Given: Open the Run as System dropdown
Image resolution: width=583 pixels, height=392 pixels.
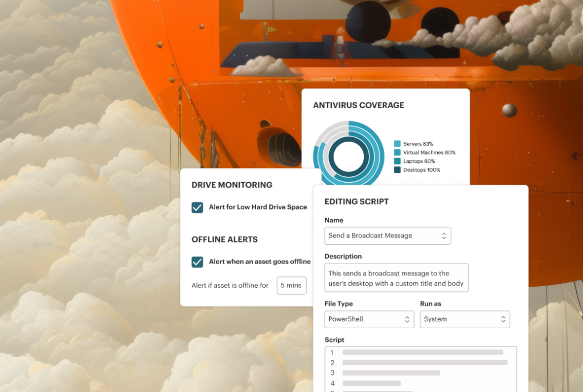Looking at the screenshot, I should 465,319.
